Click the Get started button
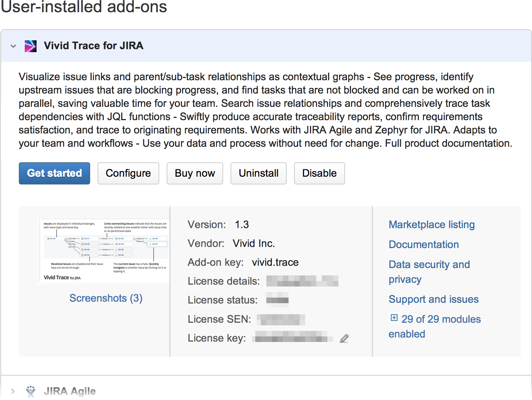Viewport: 532px width, 400px height. pyautogui.click(x=54, y=173)
